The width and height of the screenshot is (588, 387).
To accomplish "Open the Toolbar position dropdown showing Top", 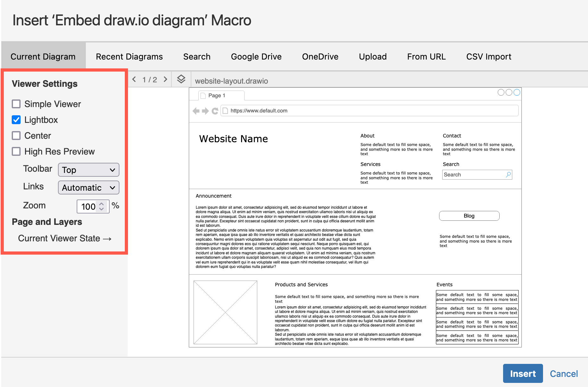I will 88,170.
